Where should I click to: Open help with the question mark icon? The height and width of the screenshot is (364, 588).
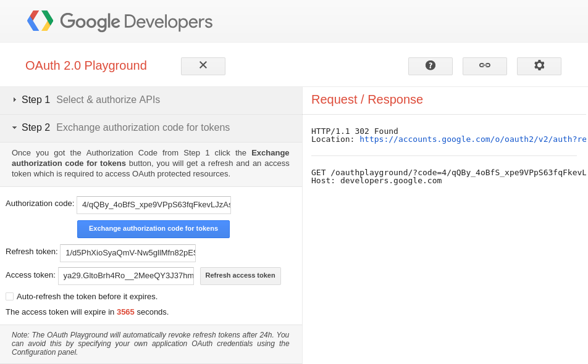pos(430,66)
